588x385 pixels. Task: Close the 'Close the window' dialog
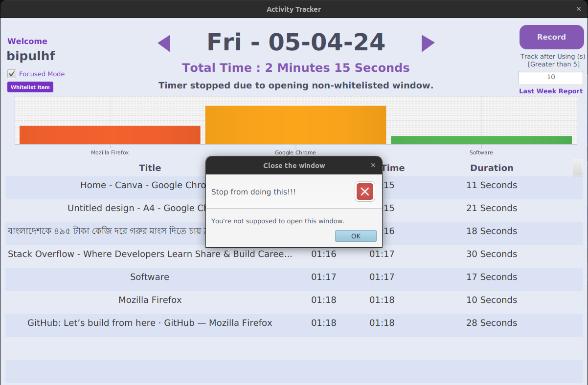[x=373, y=165]
